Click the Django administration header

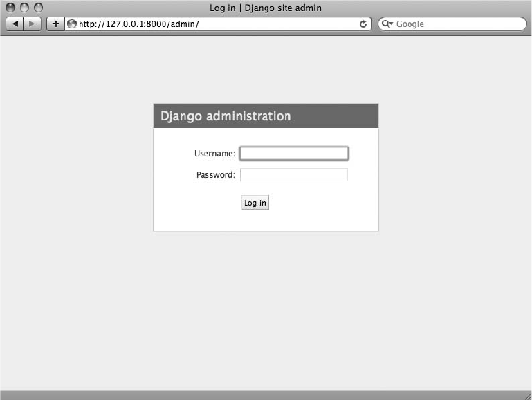(266, 116)
